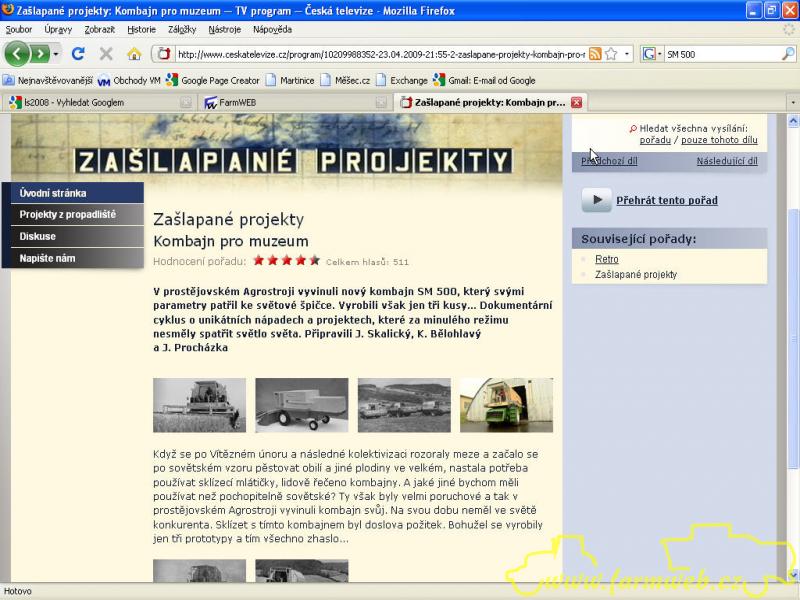Click the Následující díl link
Image resolution: width=800 pixels, height=600 pixels.
(727, 160)
